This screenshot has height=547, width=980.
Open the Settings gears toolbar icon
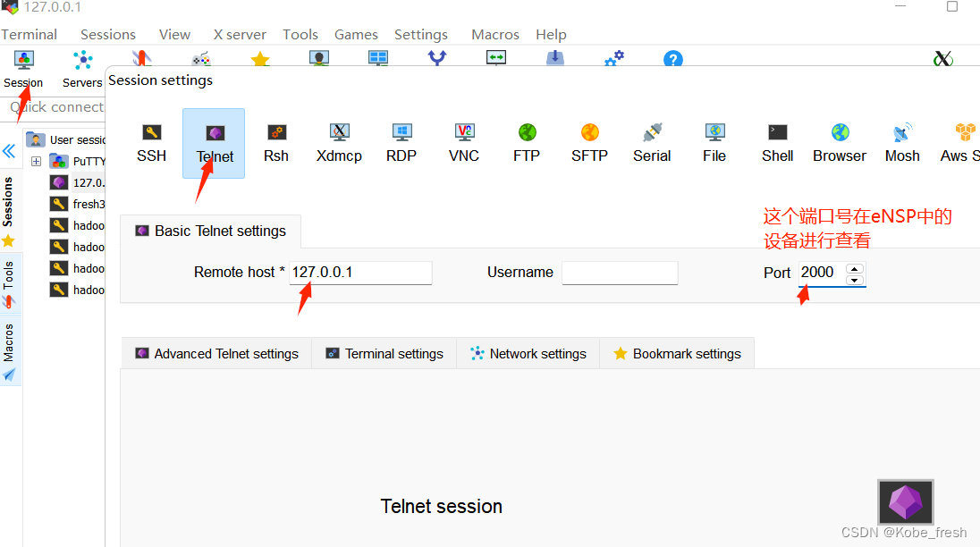tap(613, 59)
